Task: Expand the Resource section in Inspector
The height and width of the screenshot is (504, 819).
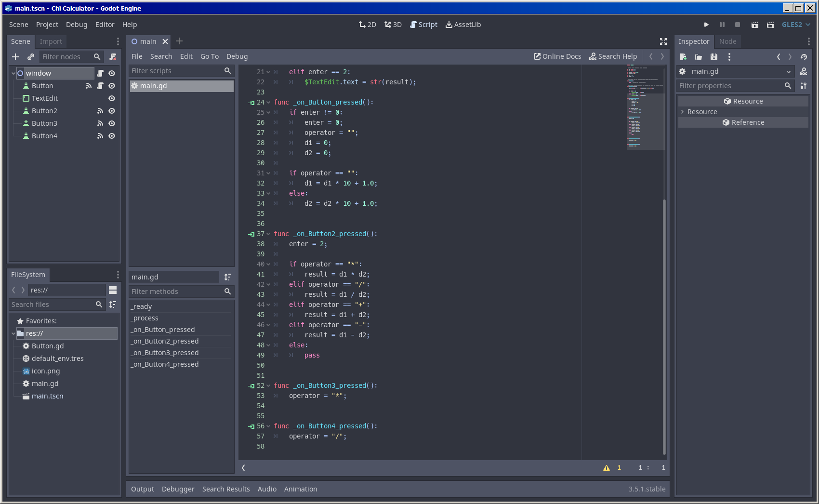Action: (682, 112)
